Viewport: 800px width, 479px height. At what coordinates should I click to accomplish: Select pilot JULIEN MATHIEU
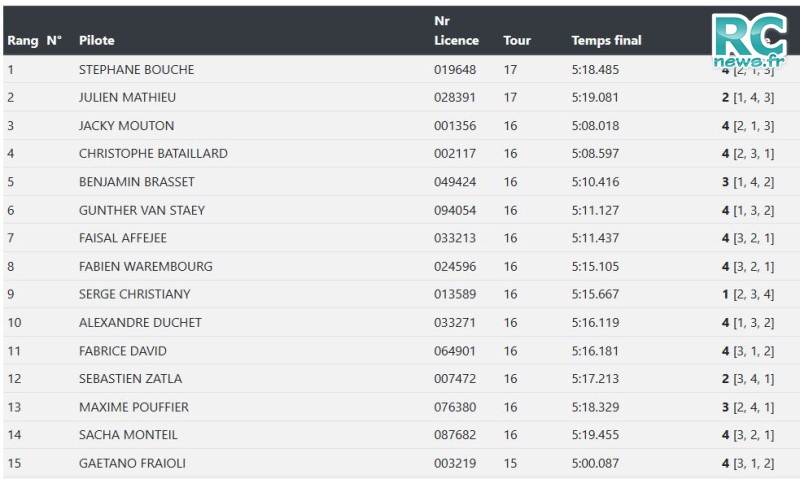click(127, 97)
